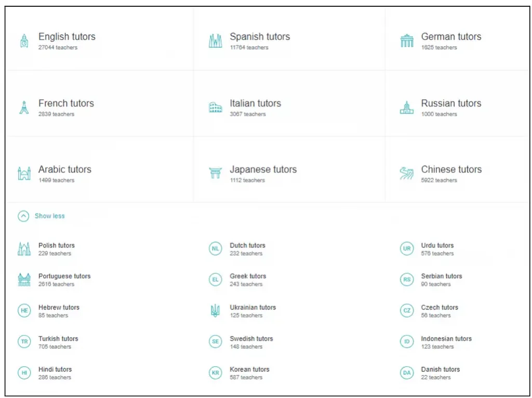The width and height of the screenshot is (532, 398).
Task: Collapse the list with the chevron-up circle
Action: click(x=23, y=216)
